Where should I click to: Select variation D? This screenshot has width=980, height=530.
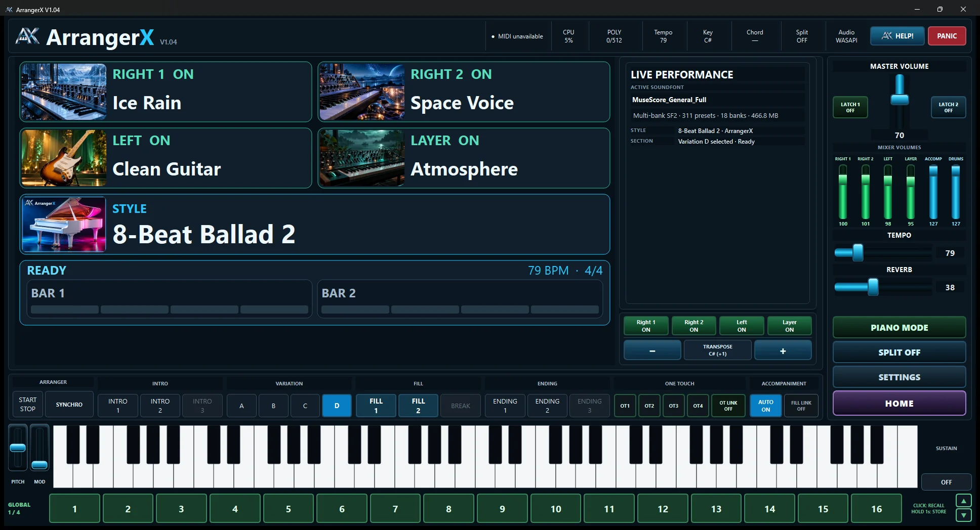[x=337, y=405]
